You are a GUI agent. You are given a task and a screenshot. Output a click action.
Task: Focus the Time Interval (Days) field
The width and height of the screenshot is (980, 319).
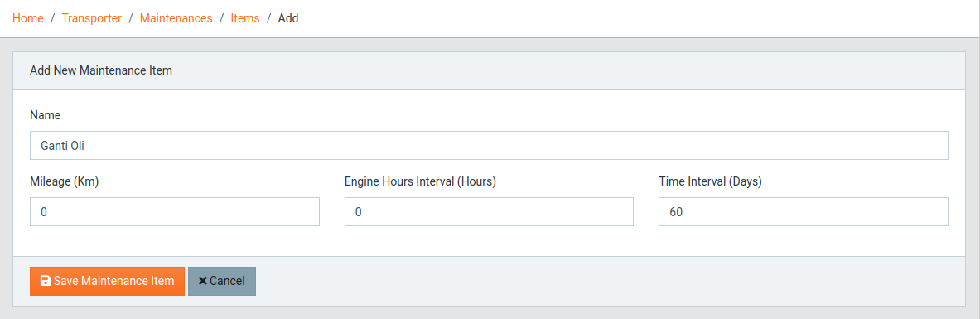tap(803, 212)
